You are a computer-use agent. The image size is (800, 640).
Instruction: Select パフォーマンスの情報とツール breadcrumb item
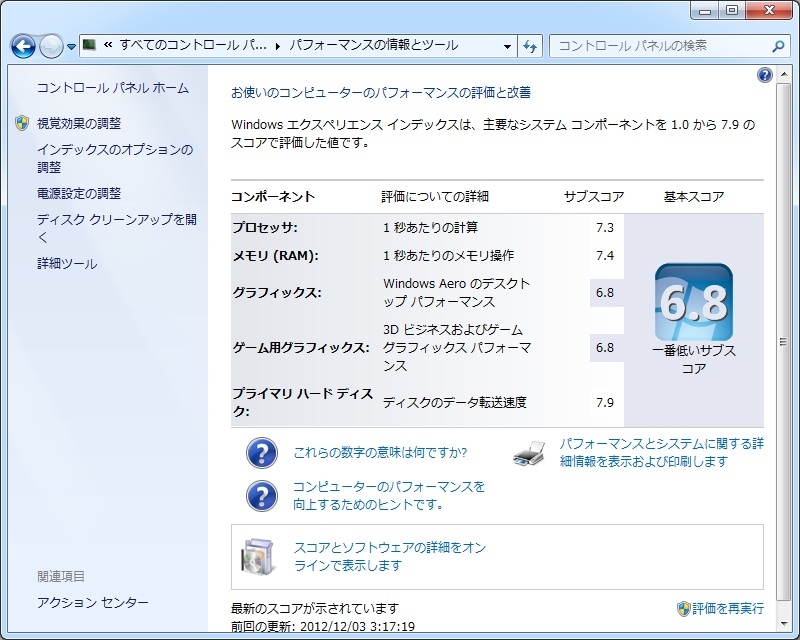(x=373, y=46)
